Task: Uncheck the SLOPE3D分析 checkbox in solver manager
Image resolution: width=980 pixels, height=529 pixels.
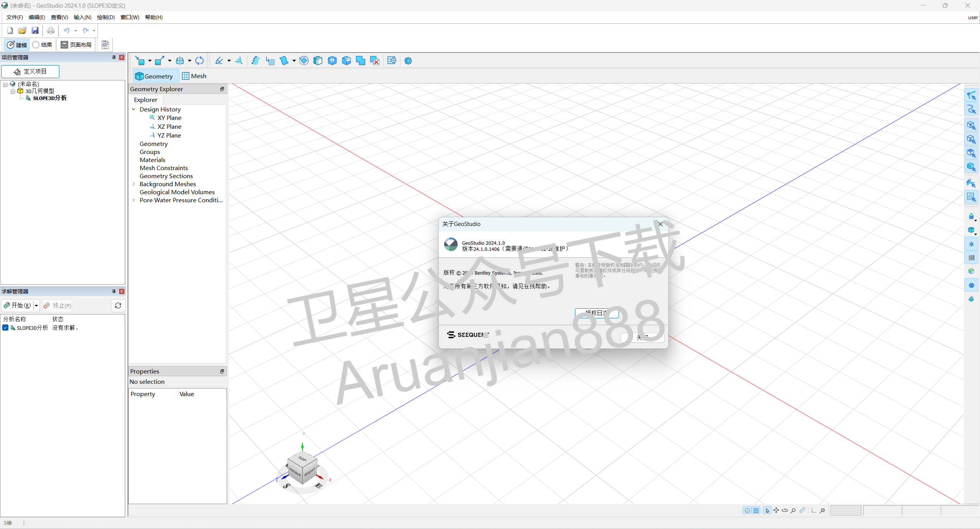Action: [x=5, y=328]
